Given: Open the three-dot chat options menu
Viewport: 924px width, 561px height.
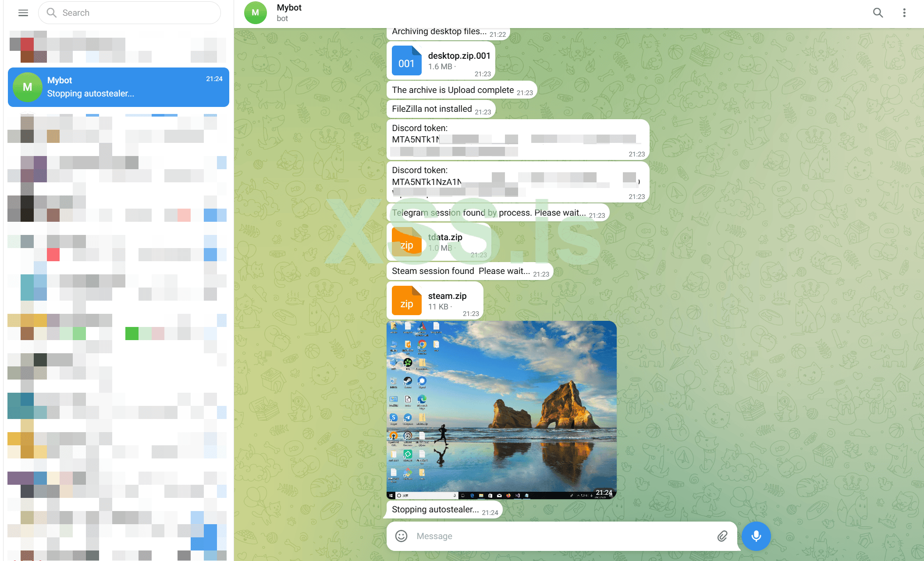Looking at the screenshot, I should click(x=904, y=13).
